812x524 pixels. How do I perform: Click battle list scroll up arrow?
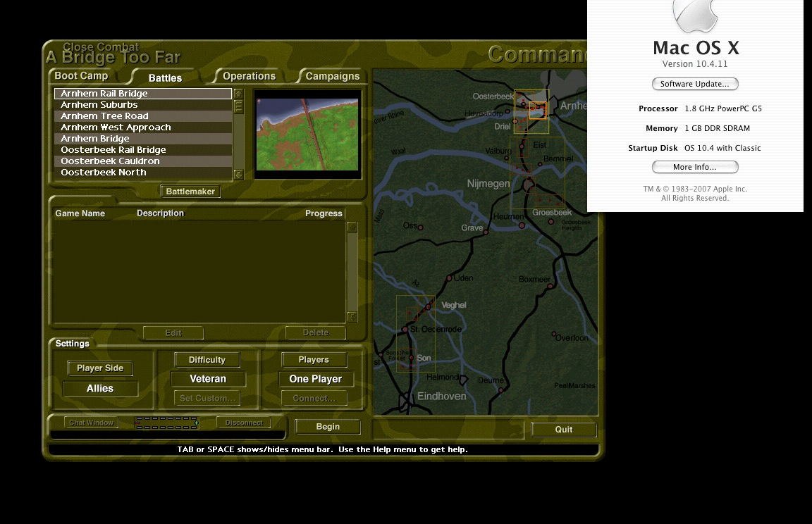tap(239, 94)
